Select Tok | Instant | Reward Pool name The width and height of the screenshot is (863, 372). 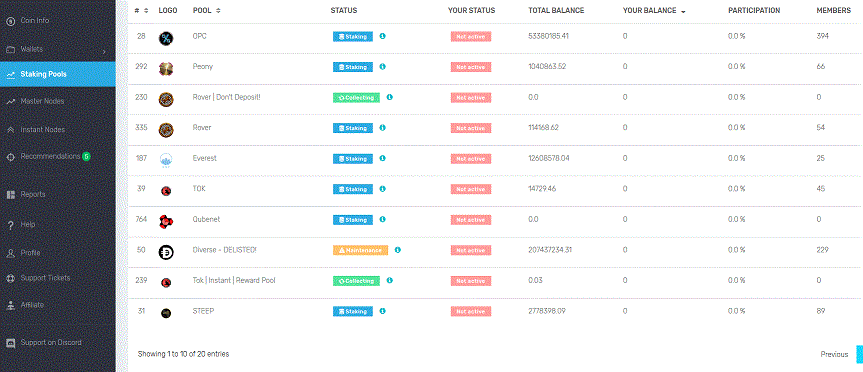[234, 280]
